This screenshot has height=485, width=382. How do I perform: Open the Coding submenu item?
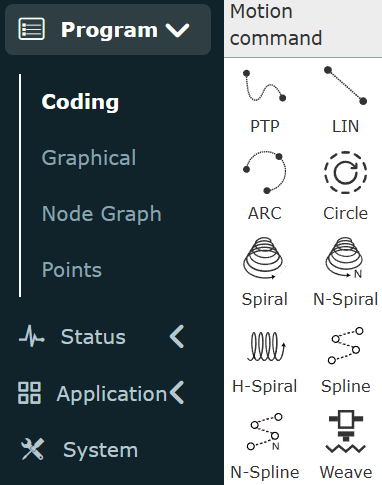(x=80, y=102)
